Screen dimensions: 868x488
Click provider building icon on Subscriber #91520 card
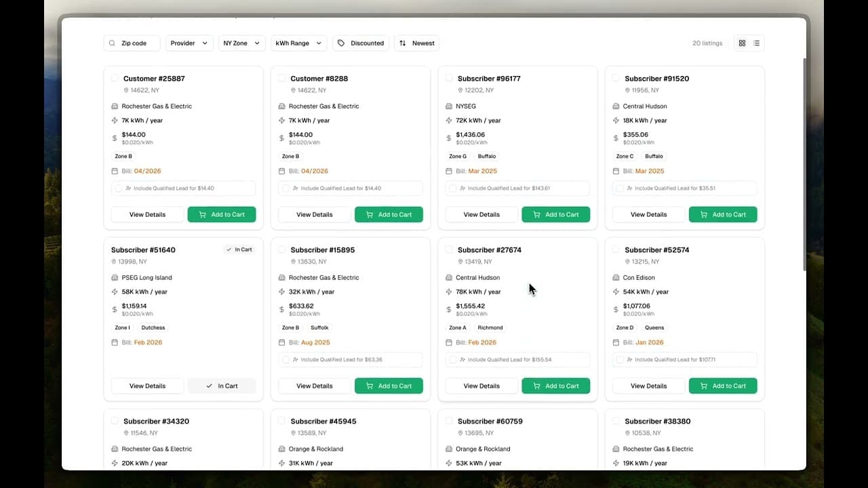pos(616,106)
